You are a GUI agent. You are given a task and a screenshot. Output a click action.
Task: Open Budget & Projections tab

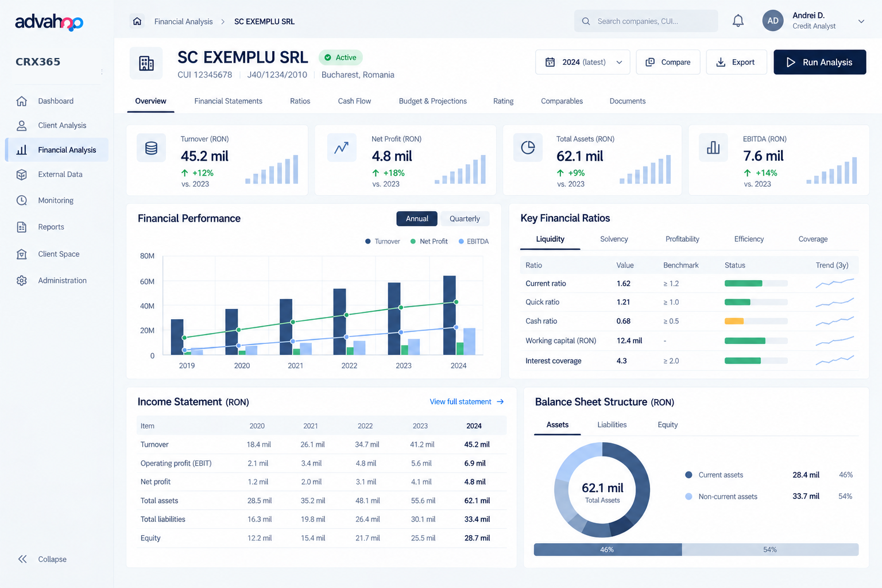[432, 101]
